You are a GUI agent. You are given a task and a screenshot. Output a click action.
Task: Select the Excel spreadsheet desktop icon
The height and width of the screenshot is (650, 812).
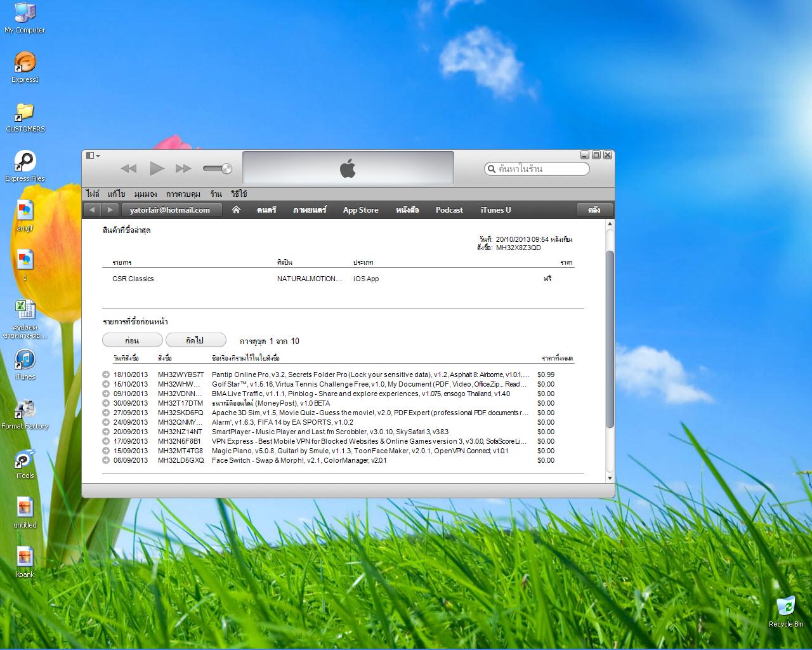click(x=25, y=319)
